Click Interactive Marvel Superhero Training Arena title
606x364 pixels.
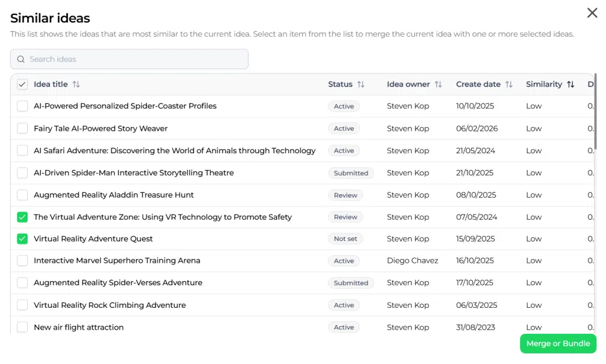(x=117, y=260)
